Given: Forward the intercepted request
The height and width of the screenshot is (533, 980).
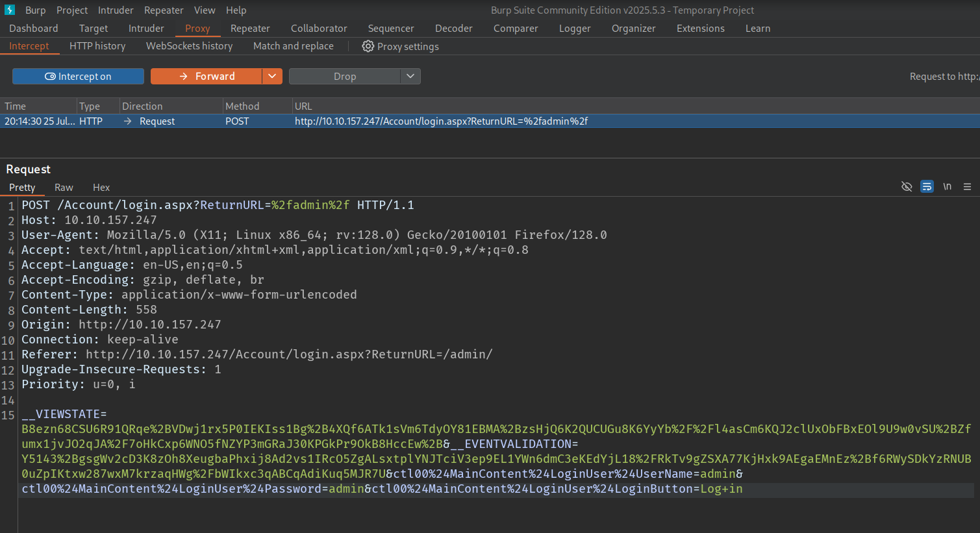Looking at the screenshot, I should tap(207, 77).
